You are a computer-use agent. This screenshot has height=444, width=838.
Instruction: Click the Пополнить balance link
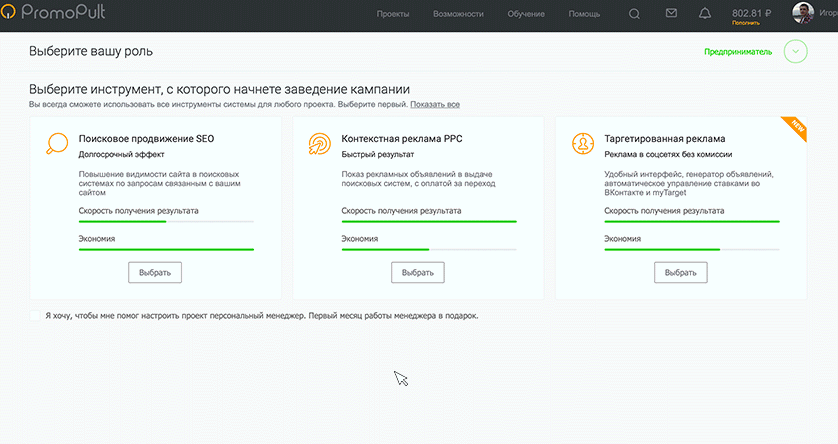point(746,22)
